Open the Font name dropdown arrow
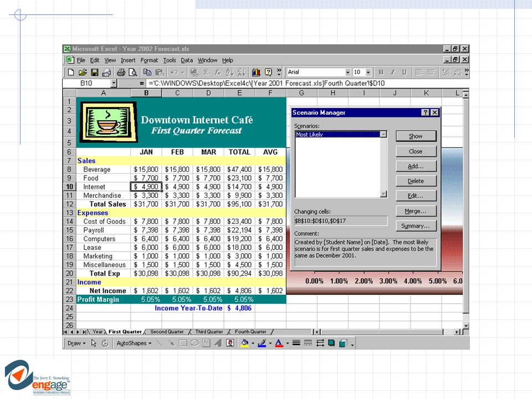Image resolution: width=532 pixels, height=399 pixels. click(347, 72)
